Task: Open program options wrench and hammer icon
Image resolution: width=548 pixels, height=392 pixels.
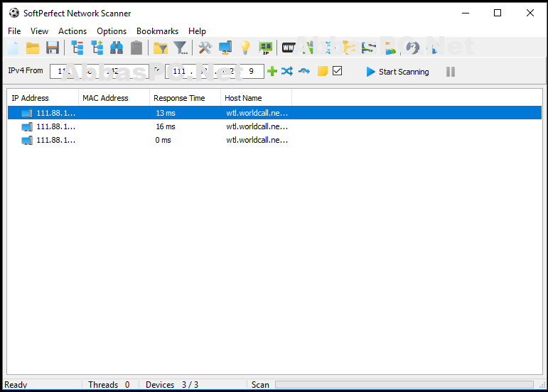Action: (x=205, y=48)
